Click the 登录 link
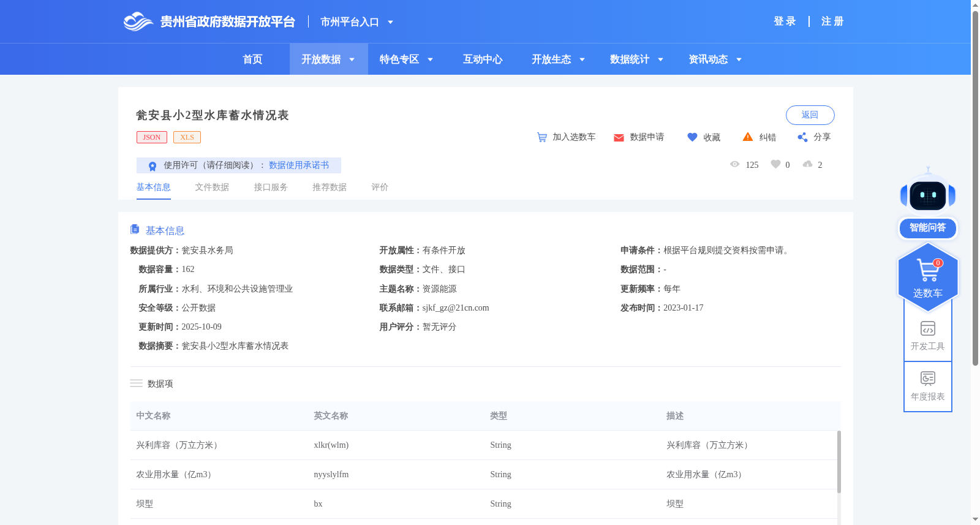Viewport: 980px width, 525px height. [785, 21]
